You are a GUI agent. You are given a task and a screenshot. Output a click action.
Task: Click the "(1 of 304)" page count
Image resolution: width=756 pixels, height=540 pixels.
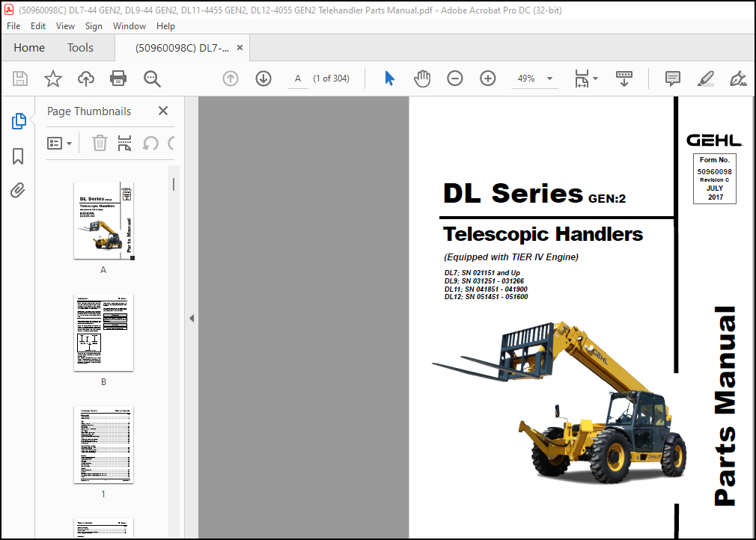point(332,79)
